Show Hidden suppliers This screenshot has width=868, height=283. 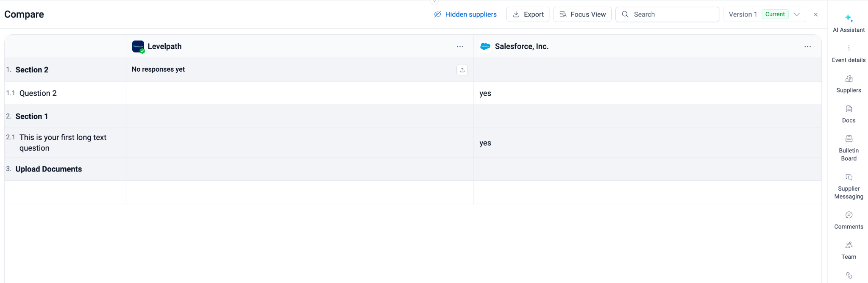(x=465, y=14)
